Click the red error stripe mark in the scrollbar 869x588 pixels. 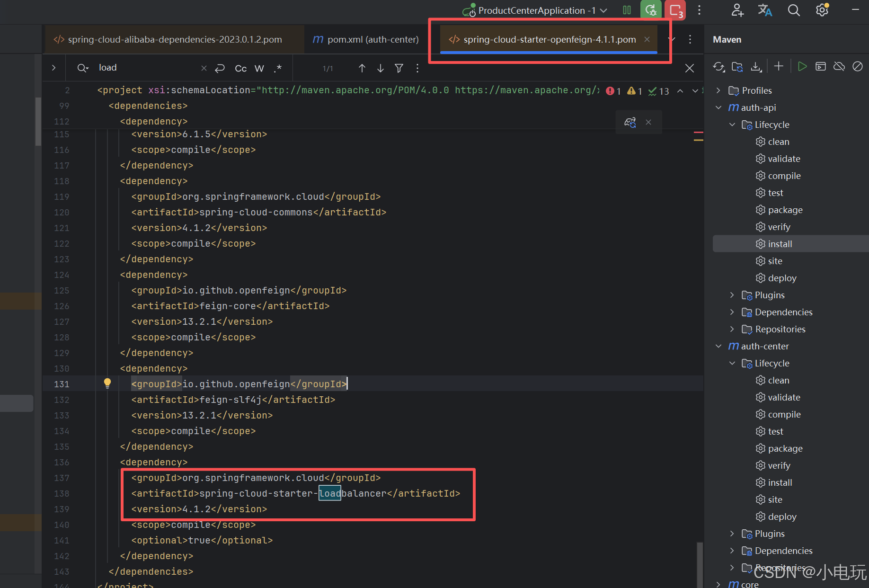698,133
